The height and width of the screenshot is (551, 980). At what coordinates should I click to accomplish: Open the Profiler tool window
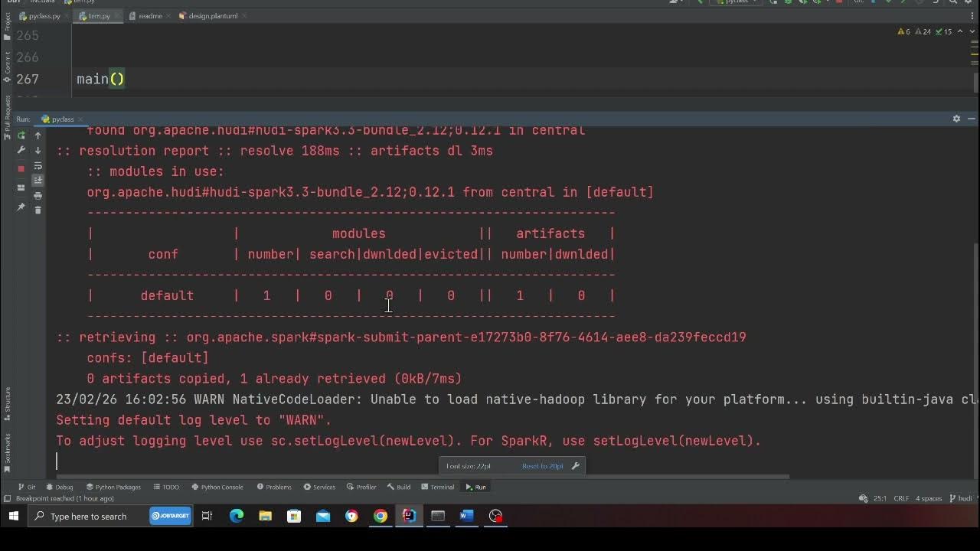[x=361, y=487]
